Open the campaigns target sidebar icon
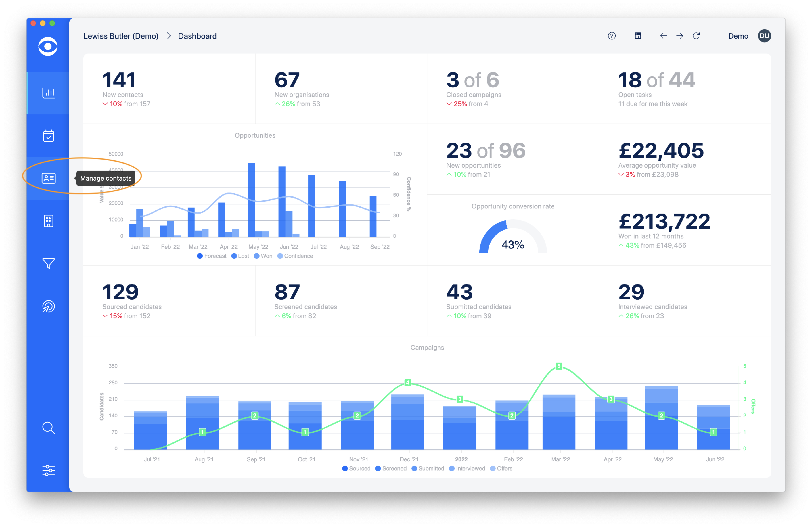This screenshot has width=812, height=527. pyautogui.click(x=48, y=306)
